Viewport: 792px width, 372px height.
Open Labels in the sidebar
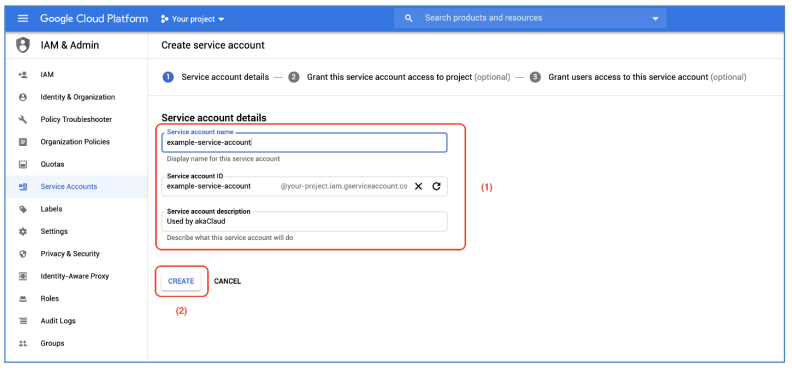click(x=52, y=209)
